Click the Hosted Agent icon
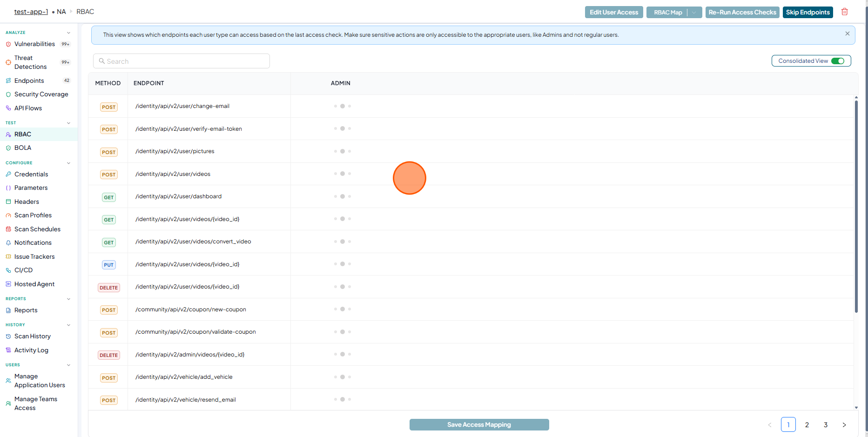868x437 pixels. pyautogui.click(x=8, y=284)
